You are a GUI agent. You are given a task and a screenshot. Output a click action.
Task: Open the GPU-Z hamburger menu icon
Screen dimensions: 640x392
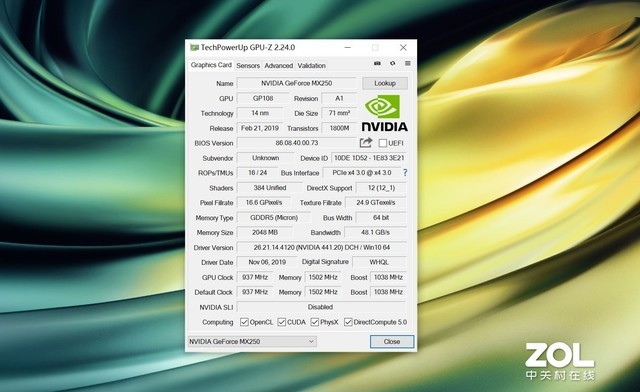pos(408,63)
